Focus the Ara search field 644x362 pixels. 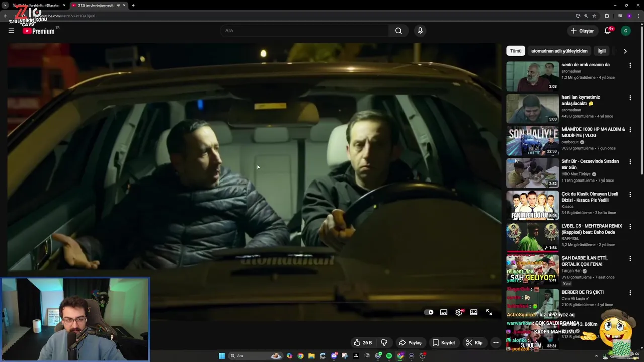tap(304, 31)
